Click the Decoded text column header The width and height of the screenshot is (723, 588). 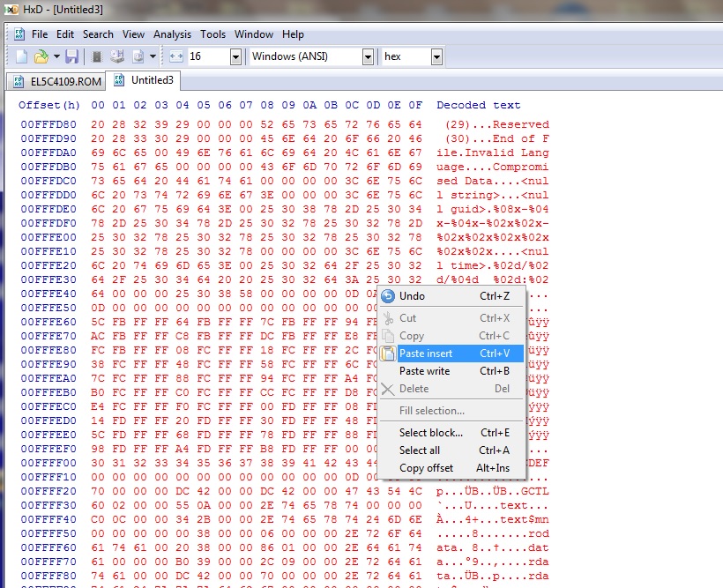click(x=479, y=105)
